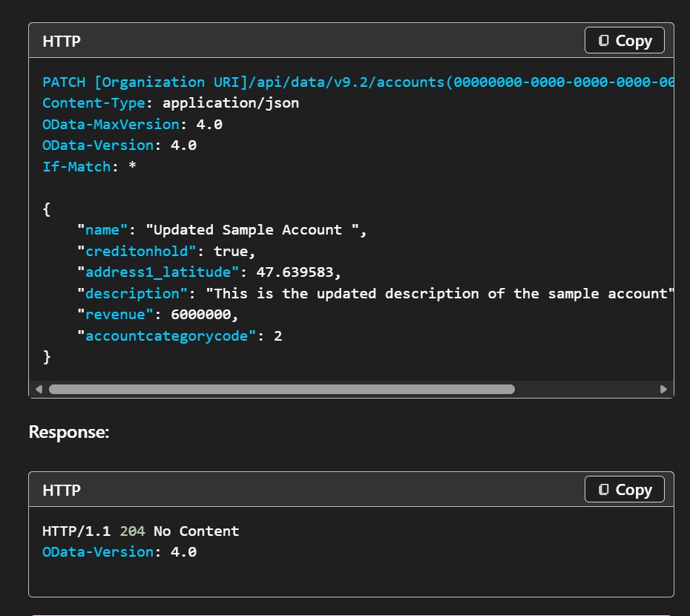690x616 pixels.
Task: Click the scroll-right arrow under the request code
Action: (663, 389)
